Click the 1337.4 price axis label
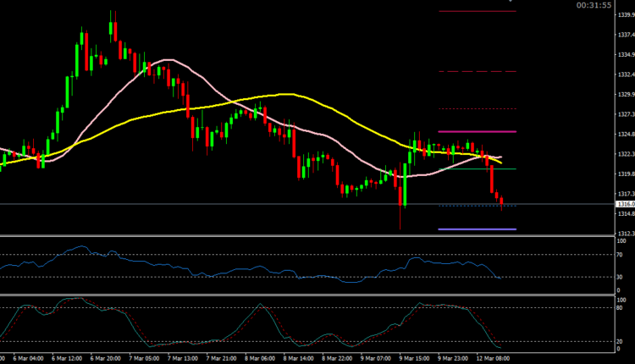 click(625, 35)
